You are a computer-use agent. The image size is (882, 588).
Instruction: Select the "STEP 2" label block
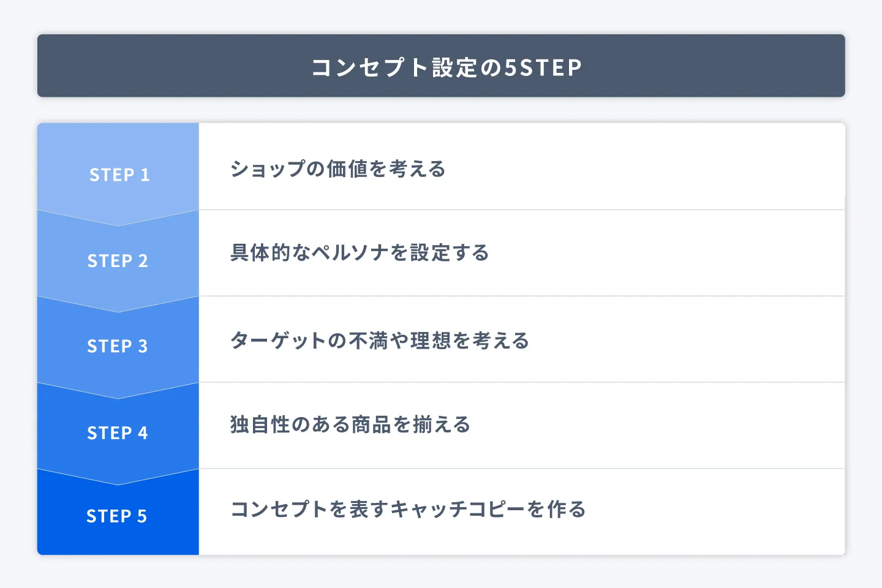[x=118, y=261]
